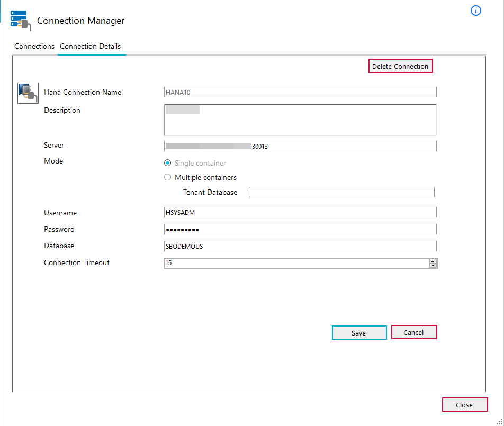The image size is (504, 426).
Task: Click the Delete Connection button
Action: [x=400, y=66]
